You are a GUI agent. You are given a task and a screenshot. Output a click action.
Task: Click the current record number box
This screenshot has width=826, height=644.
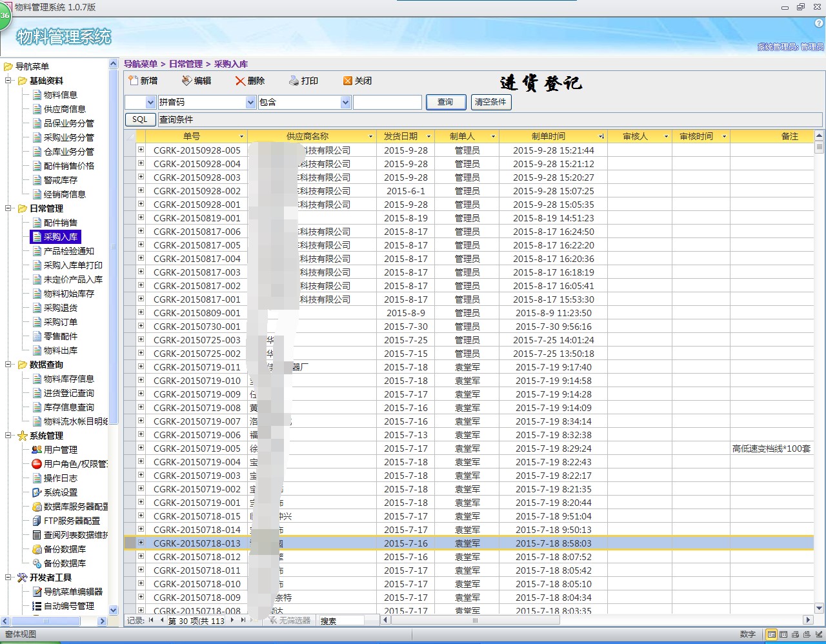tap(197, 621)
